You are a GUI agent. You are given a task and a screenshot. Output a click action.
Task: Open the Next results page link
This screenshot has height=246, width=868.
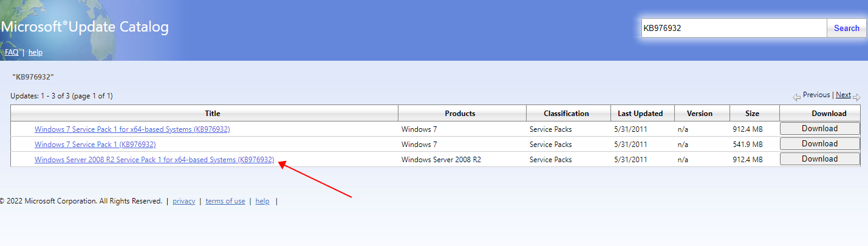843,95
